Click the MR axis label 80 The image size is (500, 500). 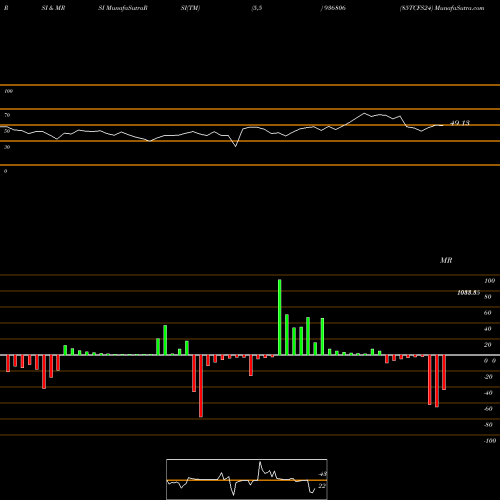coord(488,297)
